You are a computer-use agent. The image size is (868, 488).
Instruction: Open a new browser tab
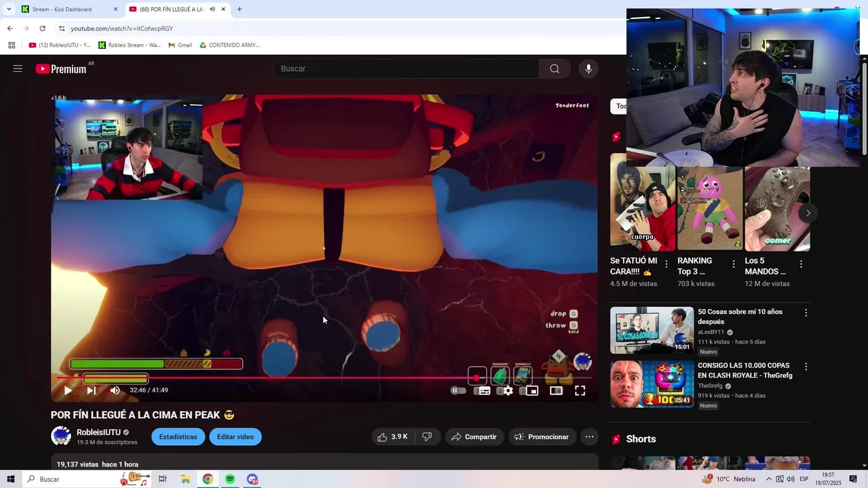pos(239,9)
